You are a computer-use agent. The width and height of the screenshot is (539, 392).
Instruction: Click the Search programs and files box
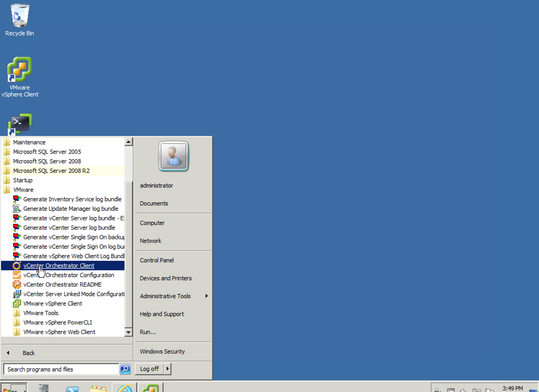(x=61, y=369)
